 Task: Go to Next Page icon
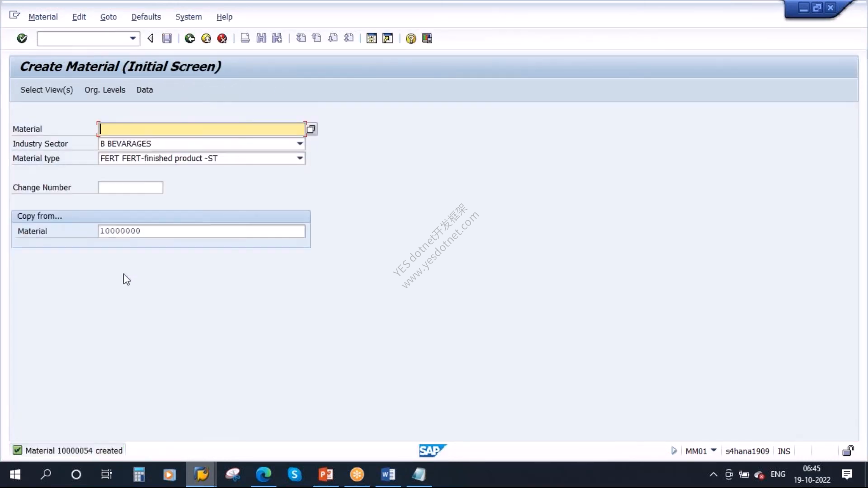(x=333, y=38)
